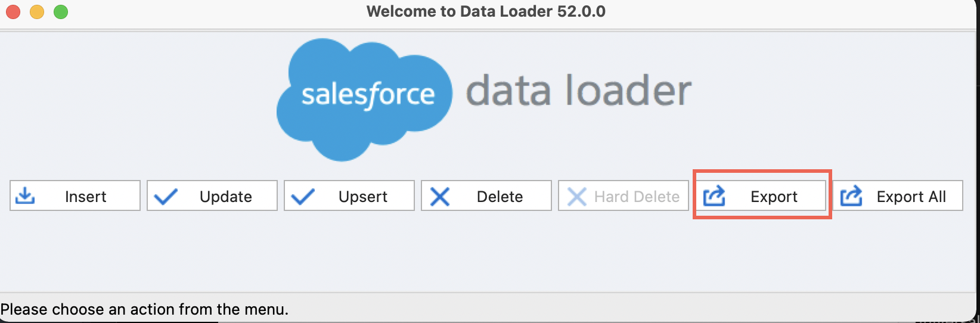Click the Salesforce cloud logo
980x323 pixels.
pyautogui.click(x=364, y=98)
